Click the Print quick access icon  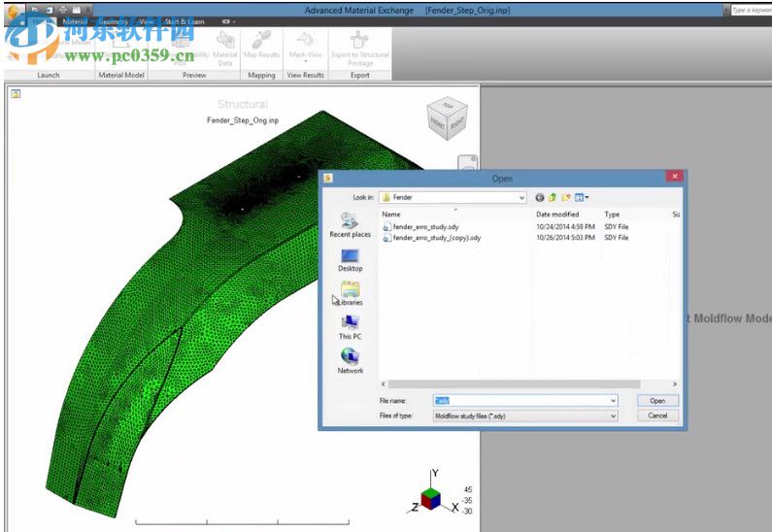[x=63, y=10]
